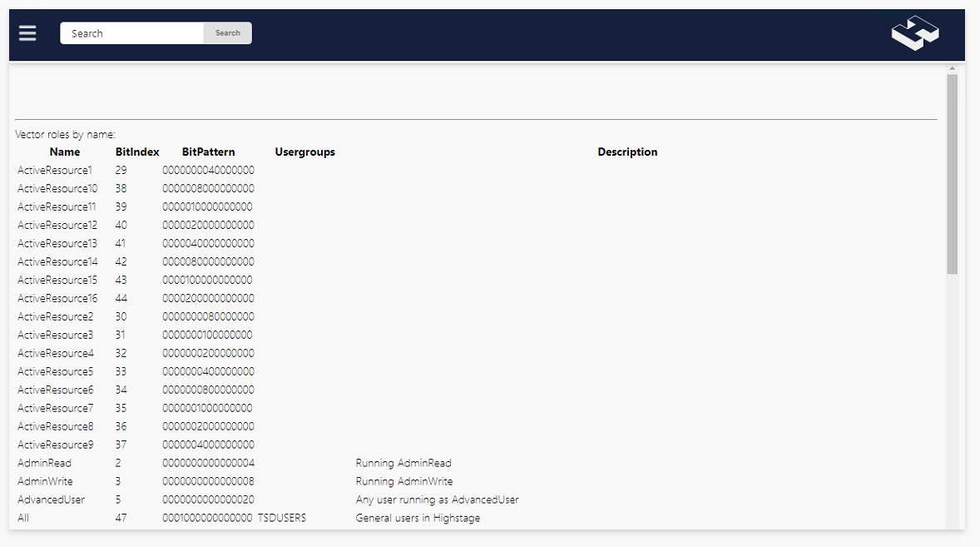Click bit pattern 0000000000000008
The width and height of the screenshot is (980, 547).
point(209,481)
